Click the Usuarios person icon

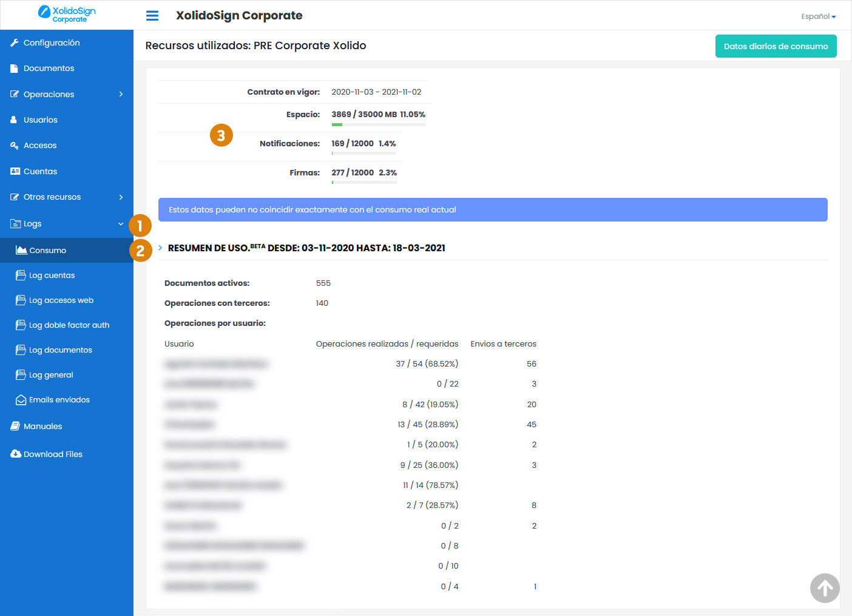pyautogui.click(x=14, y=120)
